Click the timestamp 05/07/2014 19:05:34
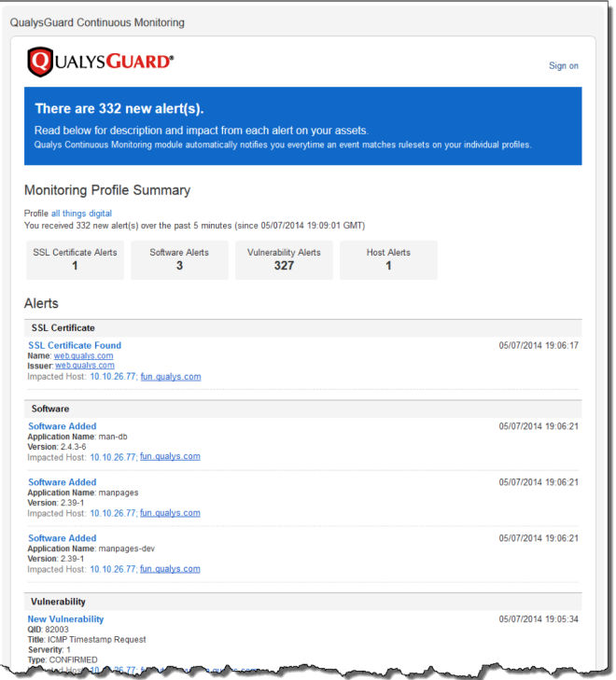Image resolution: width=616 pixels, height=680 pixels. pos(539,619)
